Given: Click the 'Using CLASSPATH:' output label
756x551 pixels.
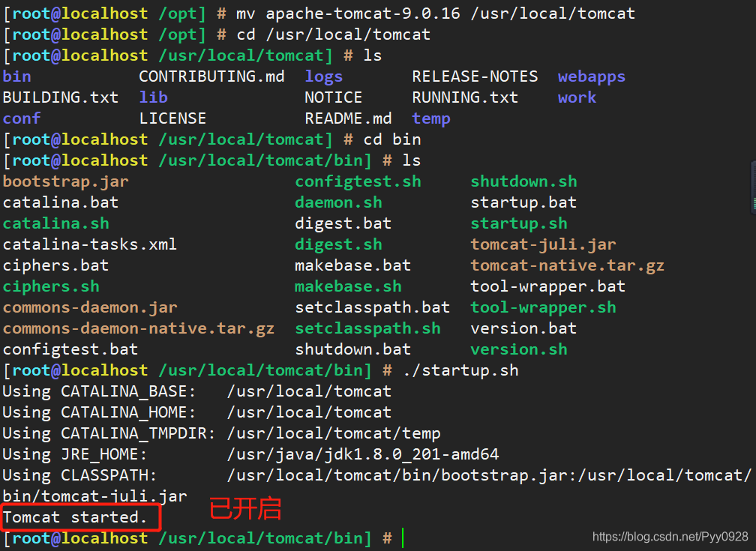Looking at the screenshot, I should [x=79, y=476].
